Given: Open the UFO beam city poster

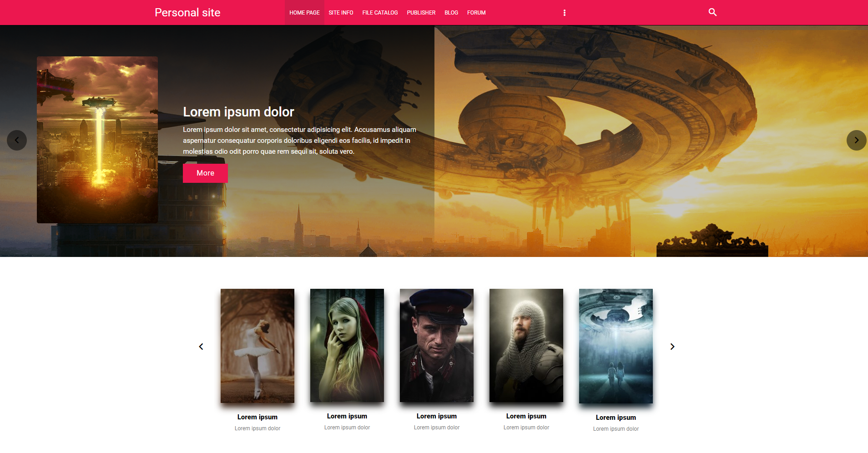Looking at the screenshot, I should point(97,140).
